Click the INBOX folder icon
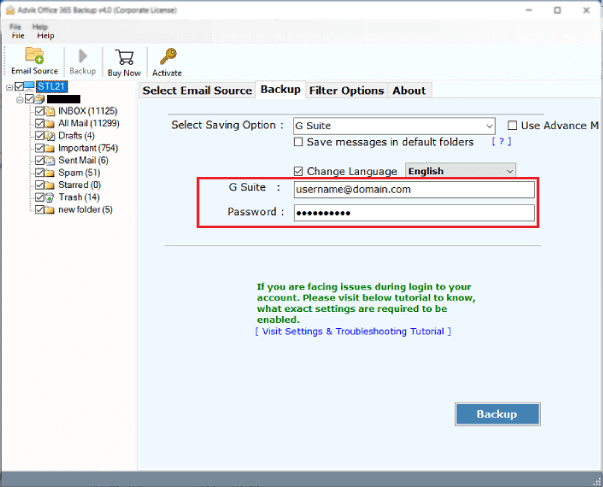Screen dimensions: 603x487 tap(50, 111)
